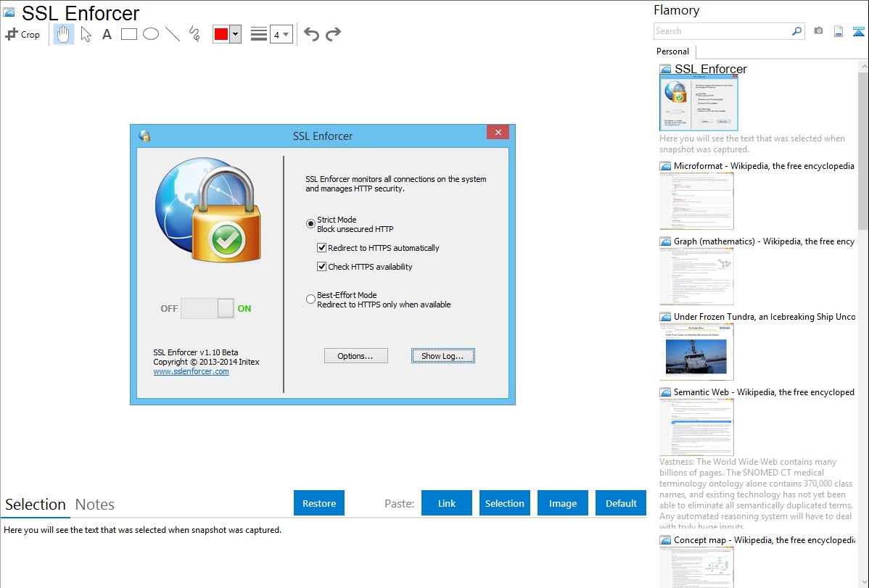Switch to the Notes tab
869x588 pixels.
click(x=95, y=505)
